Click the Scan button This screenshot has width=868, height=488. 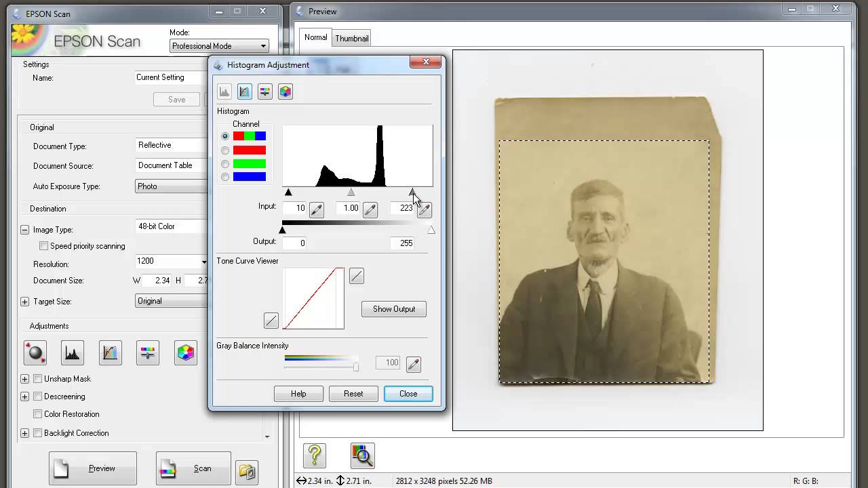(193, 468)
